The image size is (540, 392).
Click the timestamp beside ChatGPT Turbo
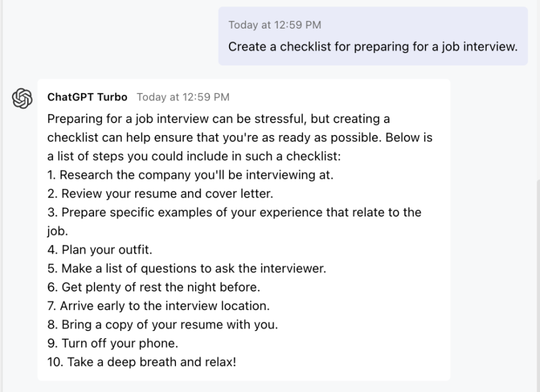pos(183,97)
